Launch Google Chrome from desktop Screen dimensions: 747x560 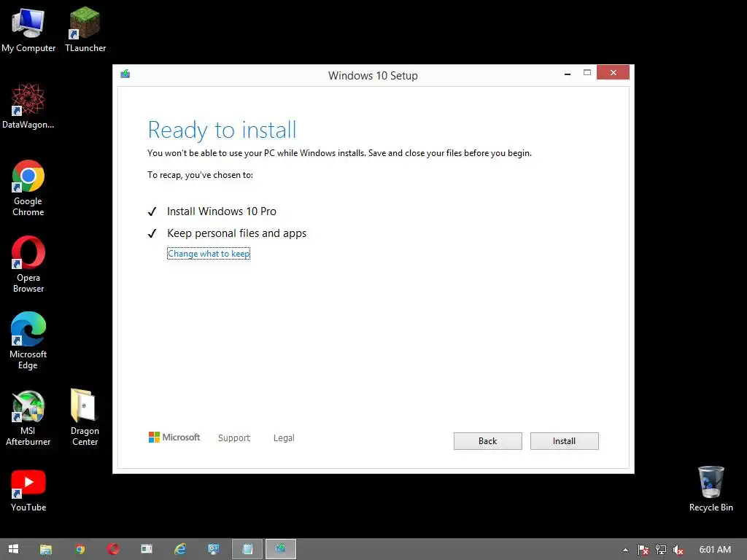pos(28,188)
